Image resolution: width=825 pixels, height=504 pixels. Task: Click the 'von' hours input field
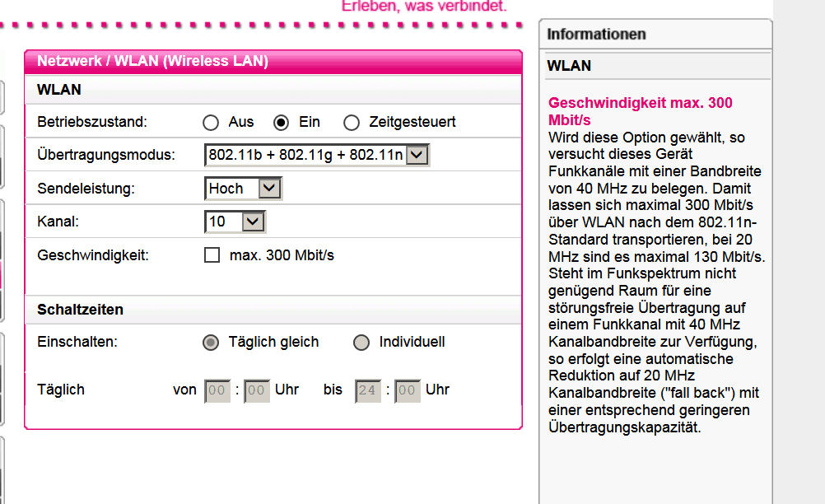(x=217, y=390)
